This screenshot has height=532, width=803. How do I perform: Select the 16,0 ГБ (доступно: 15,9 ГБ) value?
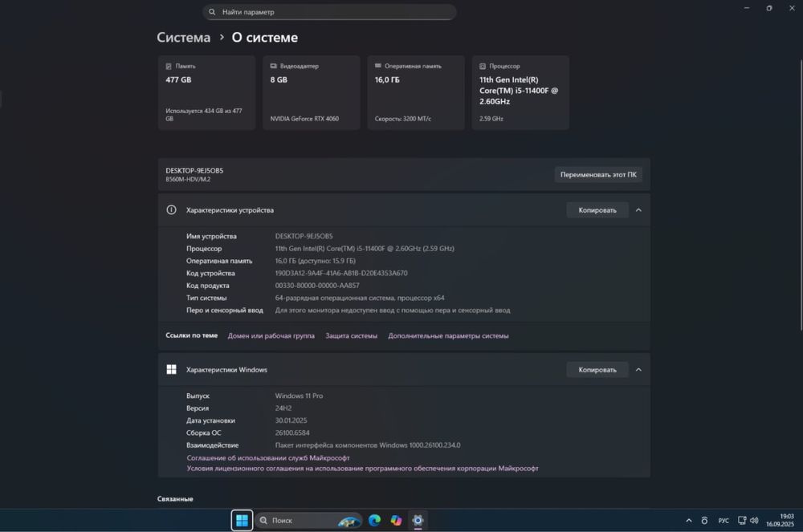pos(316,261)
